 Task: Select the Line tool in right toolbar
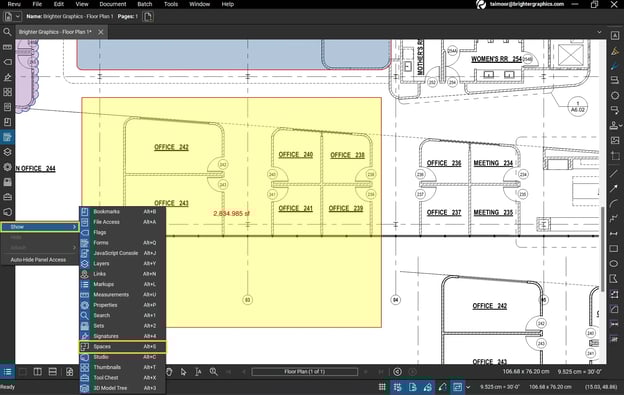[614, 173]
